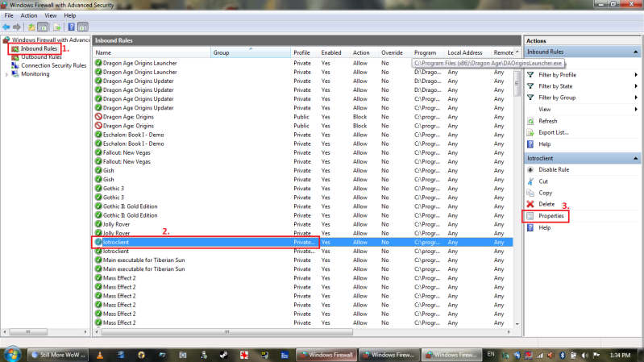Viewport: 644px width, 362px height.
Task: Open the View menu in the menu bar
Action: (x=51, y=15)
